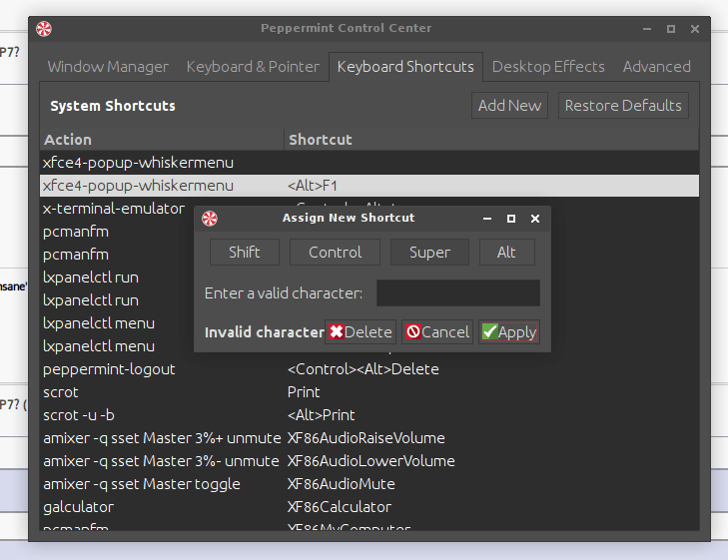Click the XF86AudioLowerVolume shortcut cell
This screenshot has width=728, height=560.
click(x=370, y=461)
